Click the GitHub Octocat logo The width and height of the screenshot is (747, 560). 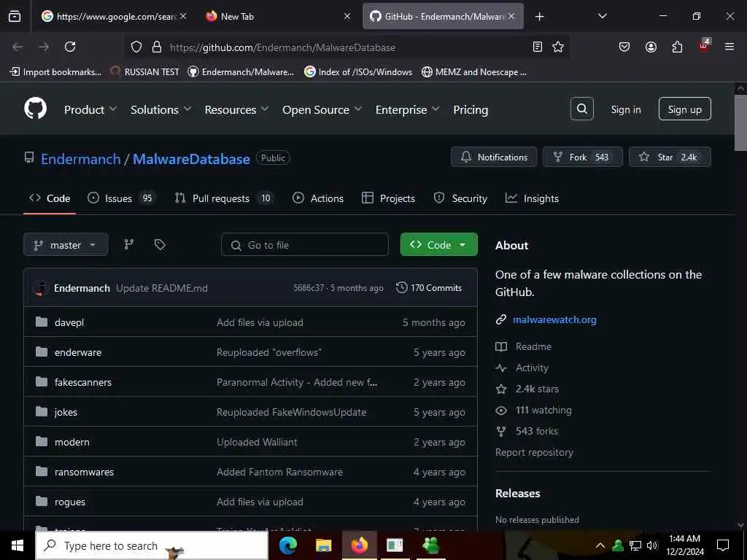pyautogui.click(x=36, y=109)
